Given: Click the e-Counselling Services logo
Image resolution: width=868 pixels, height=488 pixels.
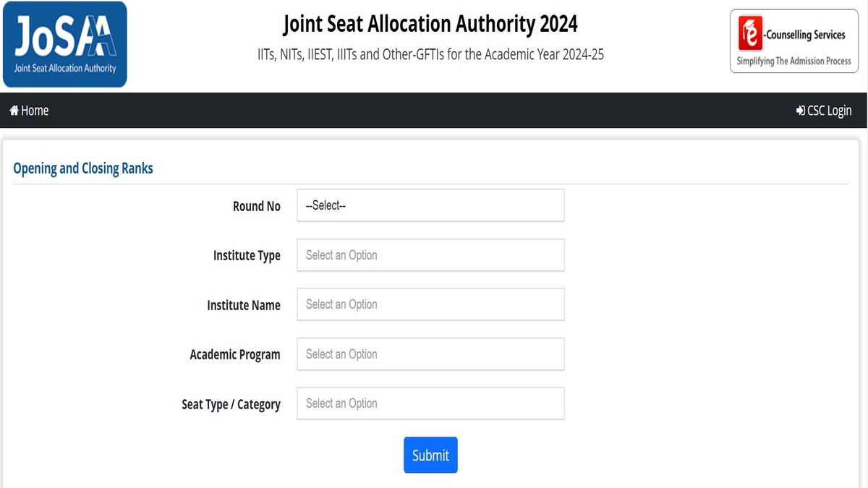Looking at the screenshot, I should [794, 40].
